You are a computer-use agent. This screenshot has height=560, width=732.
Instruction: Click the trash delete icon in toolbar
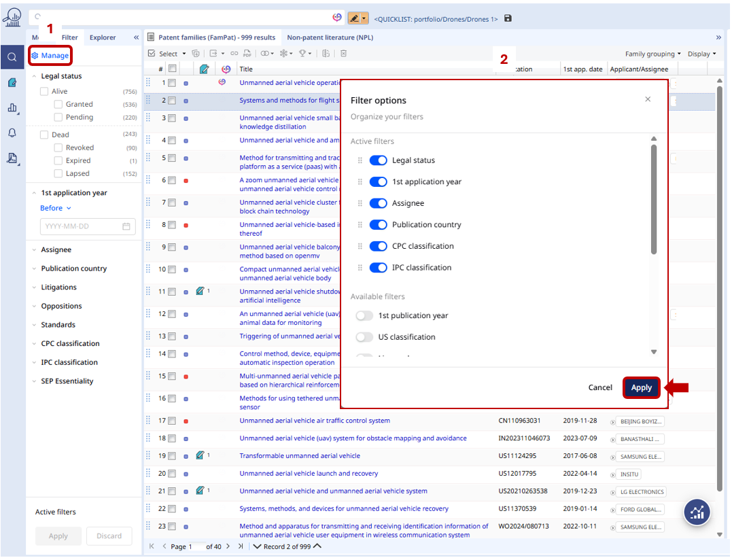point(344,54)
